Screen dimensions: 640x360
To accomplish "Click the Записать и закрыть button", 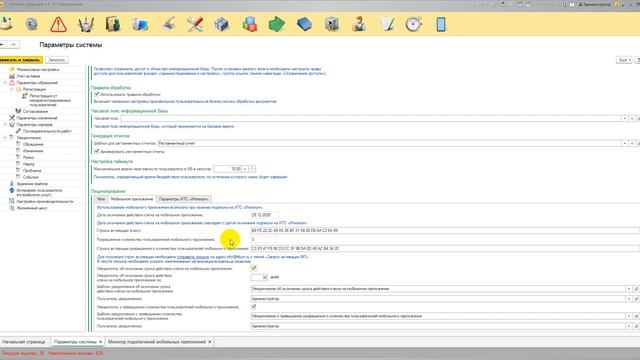I will coord(21,60).
